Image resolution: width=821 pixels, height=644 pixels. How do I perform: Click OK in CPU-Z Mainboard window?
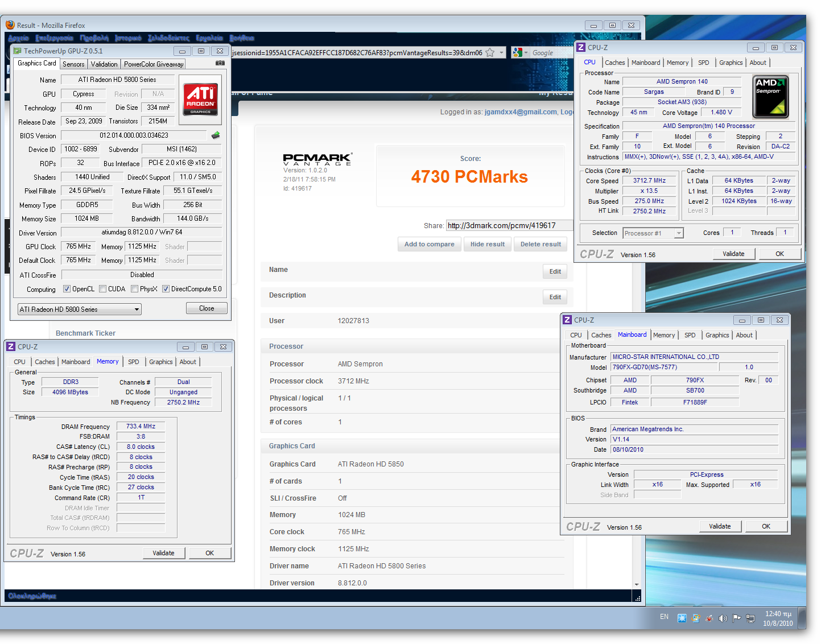[766, 526]
